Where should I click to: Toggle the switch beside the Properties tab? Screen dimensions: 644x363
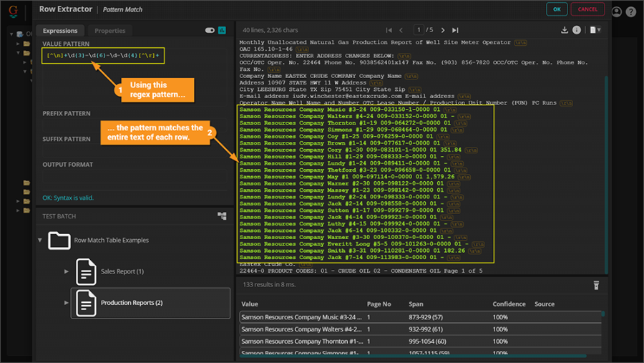(210, 31)
